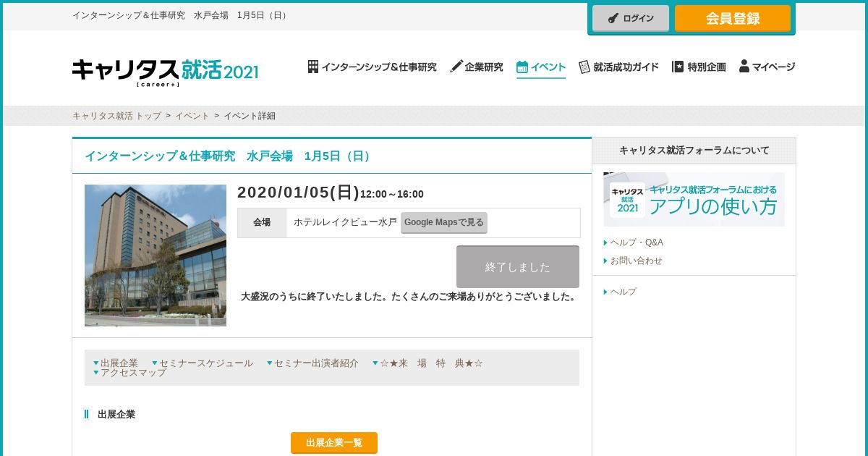Viewport: 868px width, 456px height.
Task: Go to イベント breadcrumb link
Action: pyautogui.click(x=192, y=116)
